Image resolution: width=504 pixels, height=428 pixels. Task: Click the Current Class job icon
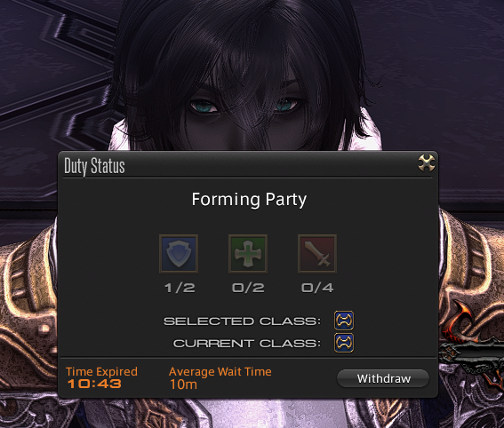tap(344, 343)
